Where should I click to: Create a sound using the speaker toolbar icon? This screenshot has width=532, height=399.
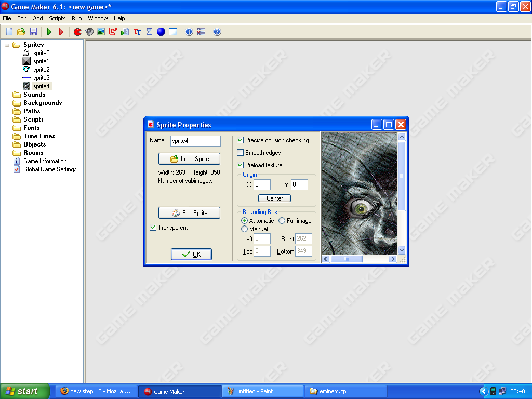tap(89, 32)
